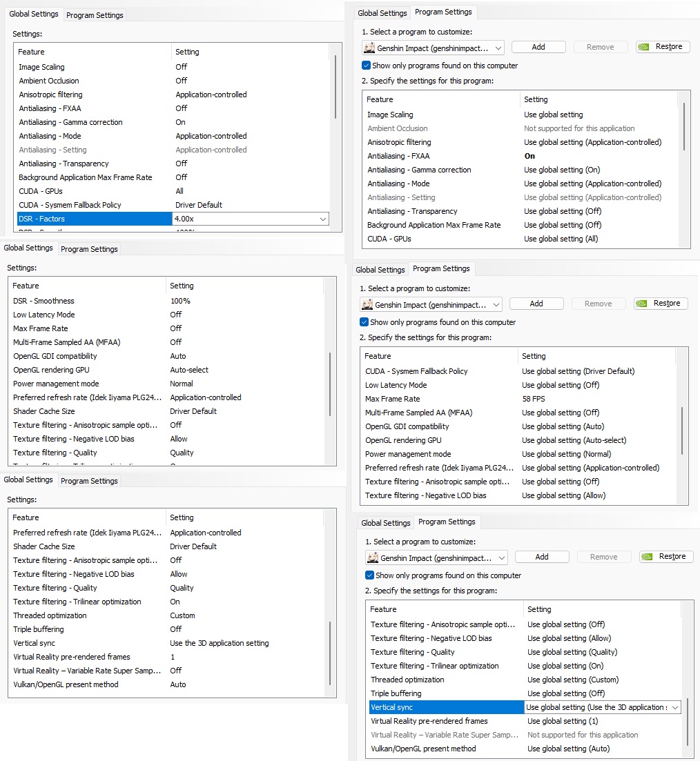Select 'Antialiasing - Transparency' row set to Off

click(x=173, y=164)
